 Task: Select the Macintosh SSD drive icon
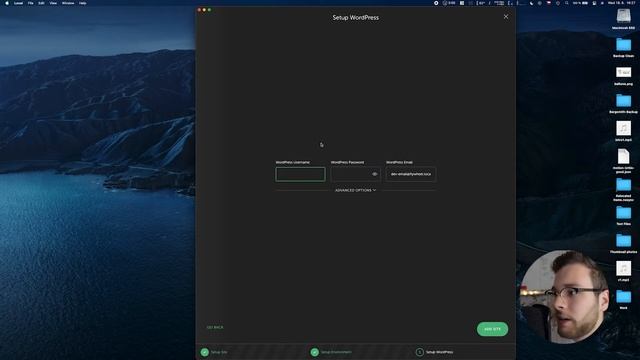[x=623, y=19]
